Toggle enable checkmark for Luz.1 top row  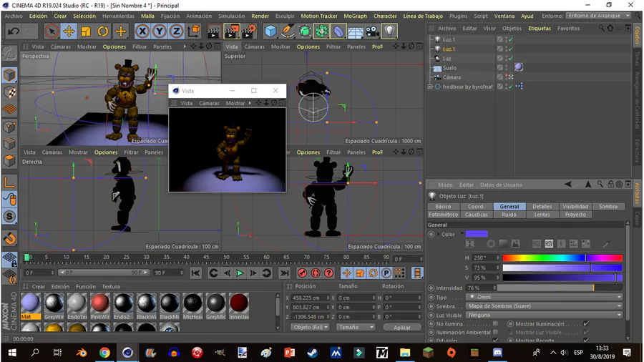point(511,39)
